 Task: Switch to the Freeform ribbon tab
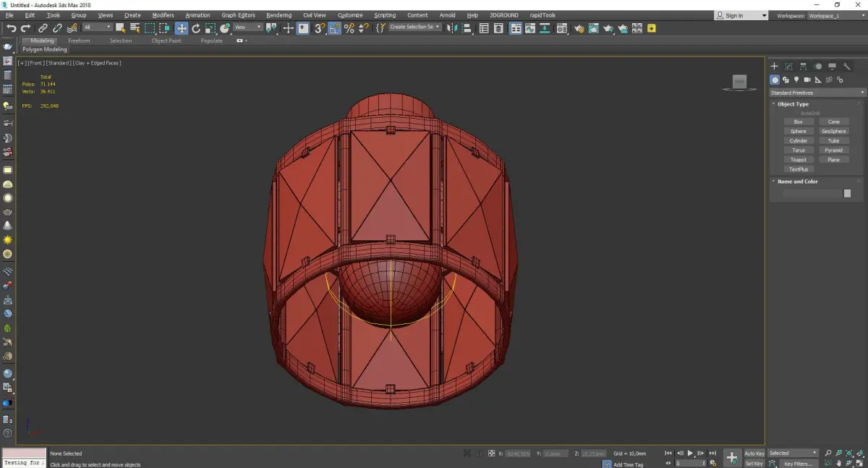click(79, 41)
